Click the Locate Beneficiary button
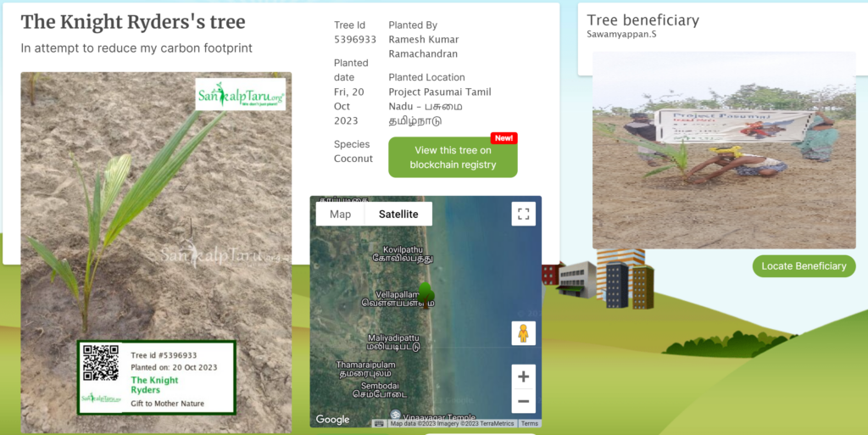 point(804,266)
